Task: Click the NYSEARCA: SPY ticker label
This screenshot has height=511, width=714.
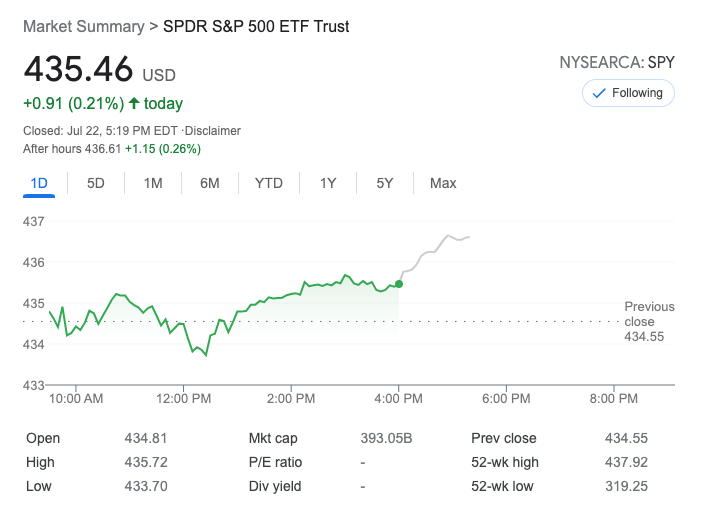Action: pos(617,62)
